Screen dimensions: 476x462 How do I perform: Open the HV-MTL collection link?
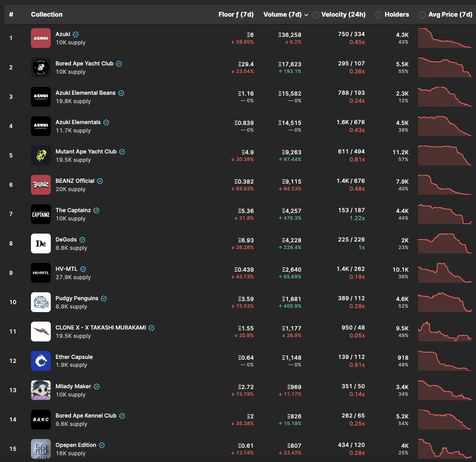[x=67, y=269]
